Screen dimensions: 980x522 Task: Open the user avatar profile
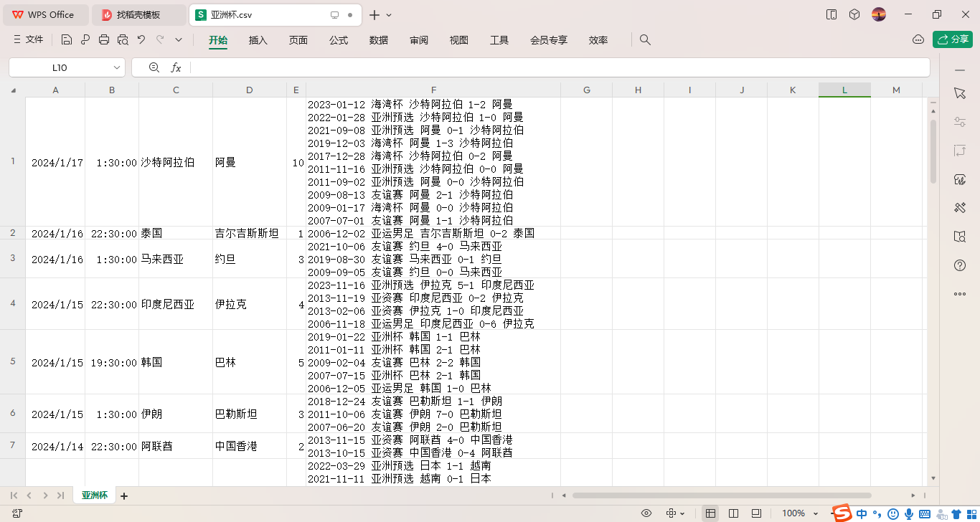pos(879,14)
